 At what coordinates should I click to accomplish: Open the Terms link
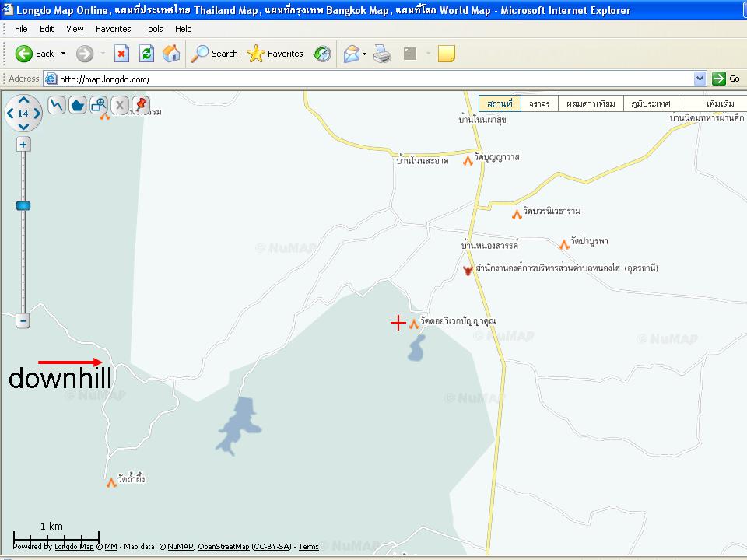308,546
